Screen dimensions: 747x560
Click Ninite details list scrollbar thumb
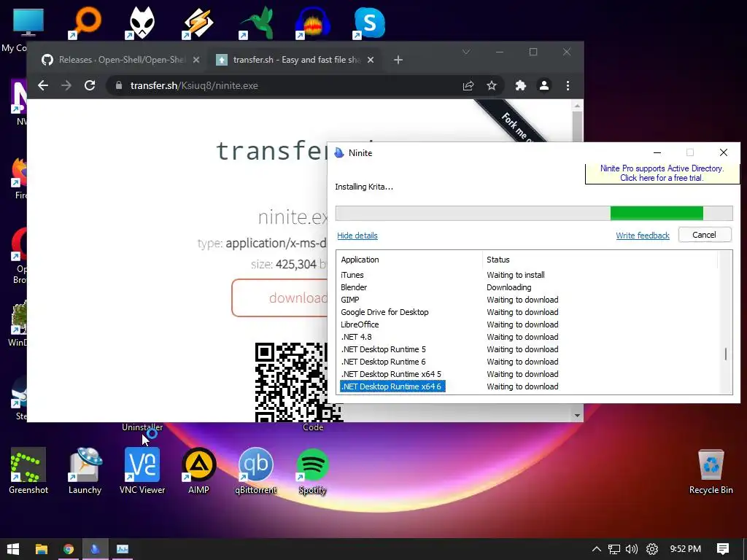click(x=725, y=354)
